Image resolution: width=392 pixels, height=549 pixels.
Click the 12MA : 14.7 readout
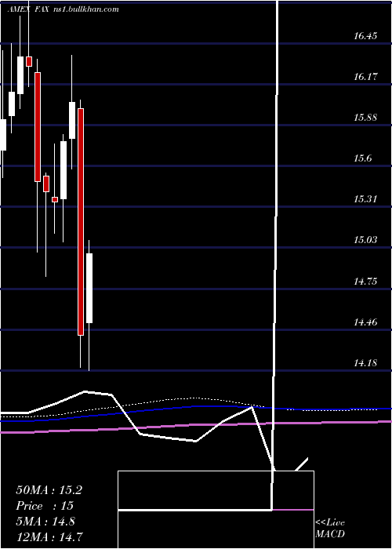[x=49, y=536]
